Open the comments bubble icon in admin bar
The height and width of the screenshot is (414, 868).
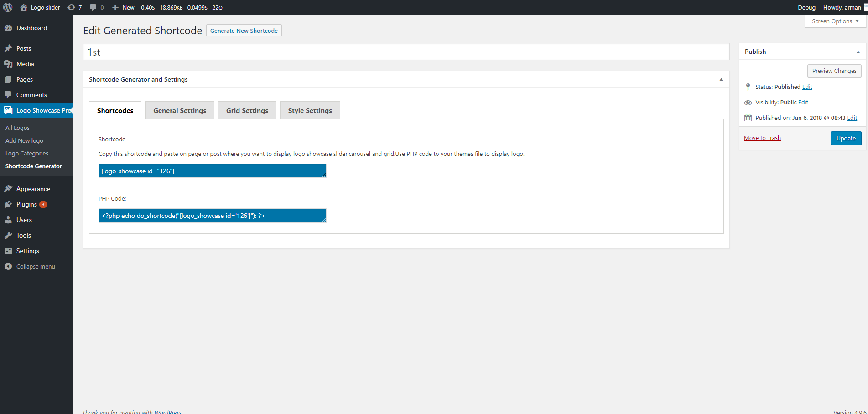click(x=93, y=7)
